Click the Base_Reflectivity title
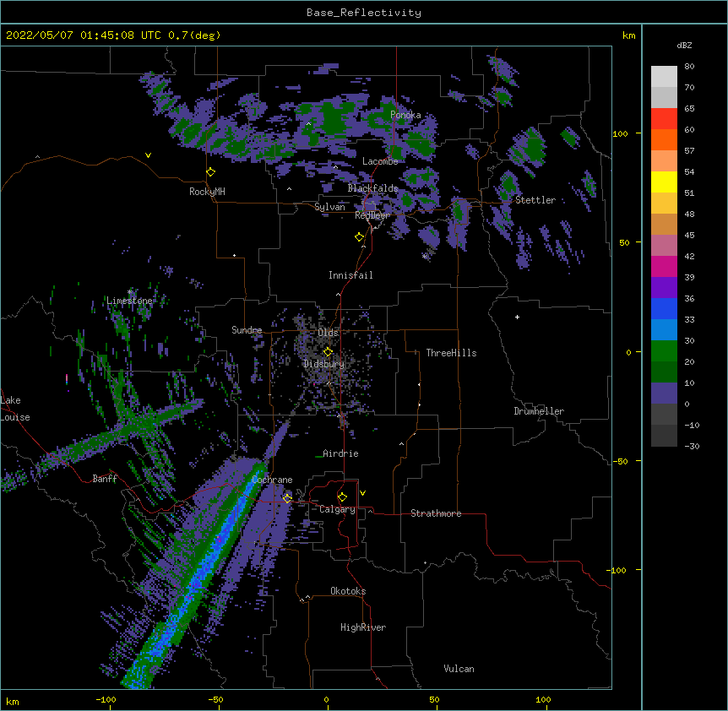Image resolution: width=728 pixels, height=711 pixels. 364,13
